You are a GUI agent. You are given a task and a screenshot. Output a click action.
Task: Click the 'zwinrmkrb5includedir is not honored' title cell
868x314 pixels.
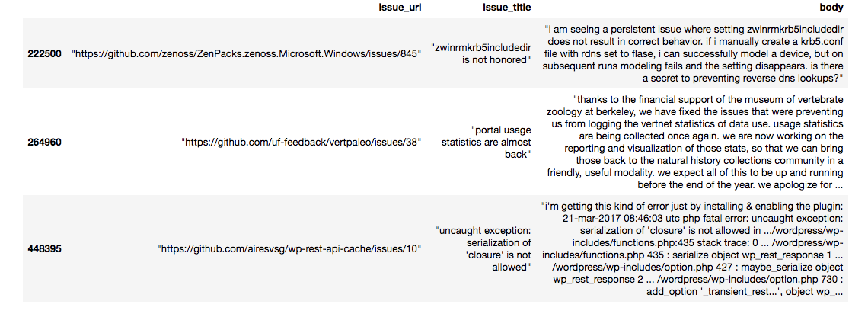tap(481, 53)
